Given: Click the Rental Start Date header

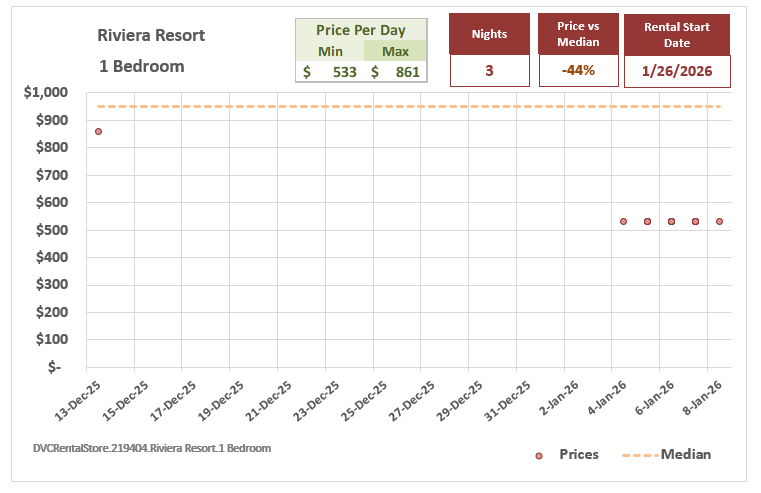Looking at the screenshot, I should (x=677, y=34).
